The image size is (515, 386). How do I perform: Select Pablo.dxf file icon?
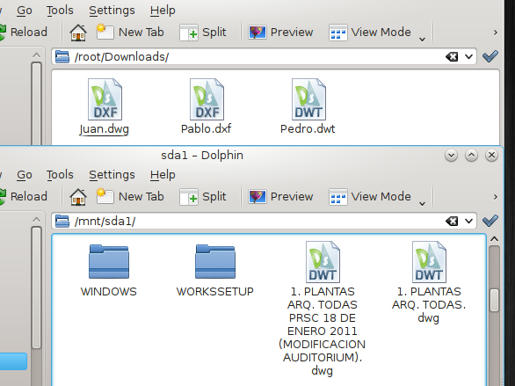tap(207, 99)
